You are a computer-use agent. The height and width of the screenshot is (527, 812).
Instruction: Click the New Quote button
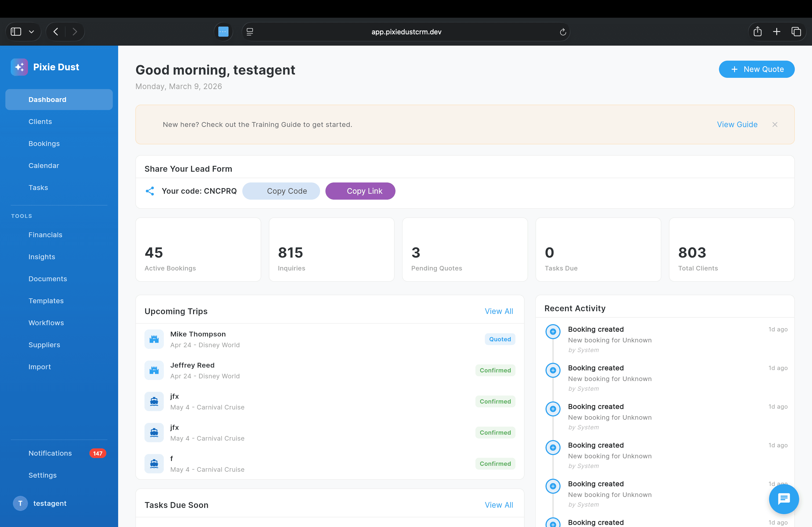(x=756, y=69)
